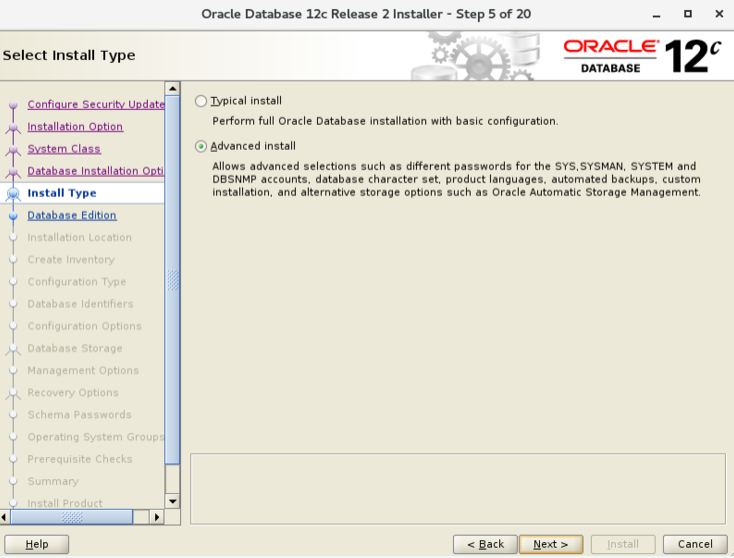
Task: Go back with the Back button
Action: coord(485,544)
